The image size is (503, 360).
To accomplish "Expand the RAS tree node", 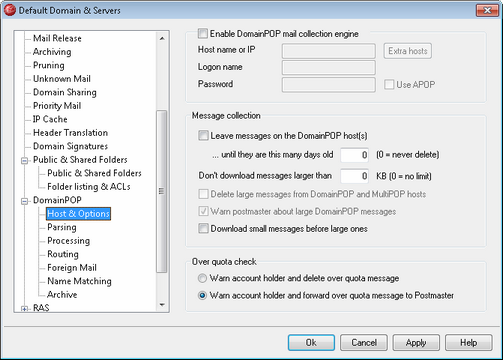I will pyautogui.click(x=24, y=309).
